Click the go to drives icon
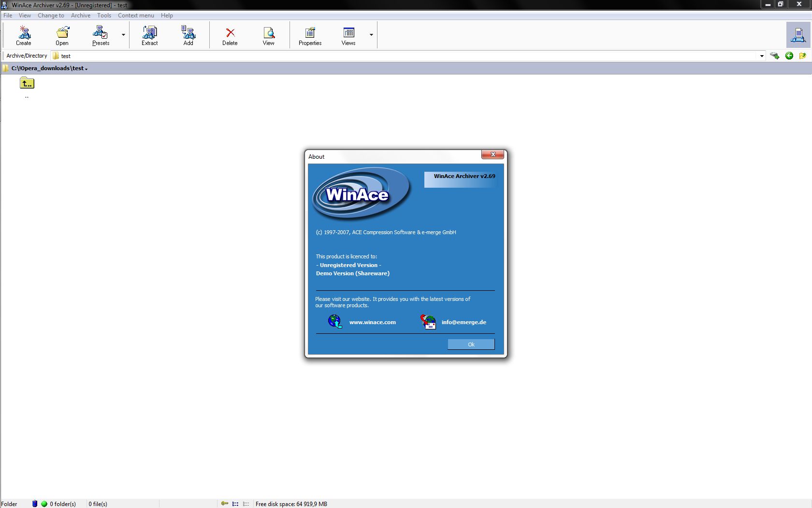The image size is (812, 508). [x=774, y=56]
